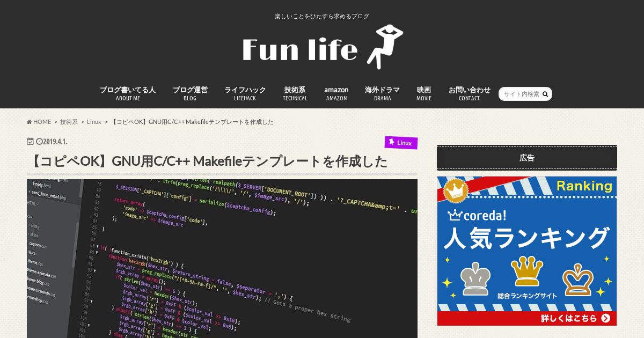Click the code screenshot featured image
The width and height of the screenshot is (644, 338).
[222, 259]
